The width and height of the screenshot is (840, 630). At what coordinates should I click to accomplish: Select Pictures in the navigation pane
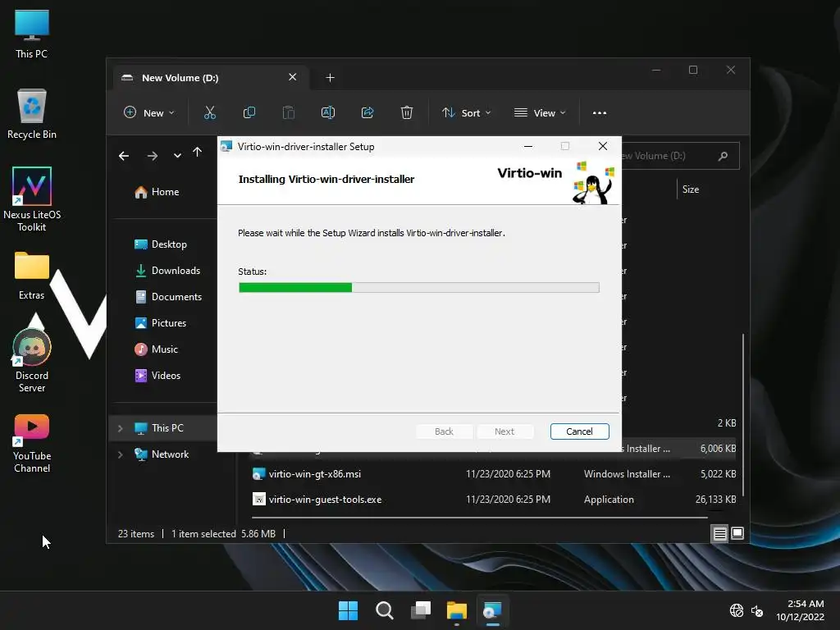pyautogui.click(x=161, y=323)
